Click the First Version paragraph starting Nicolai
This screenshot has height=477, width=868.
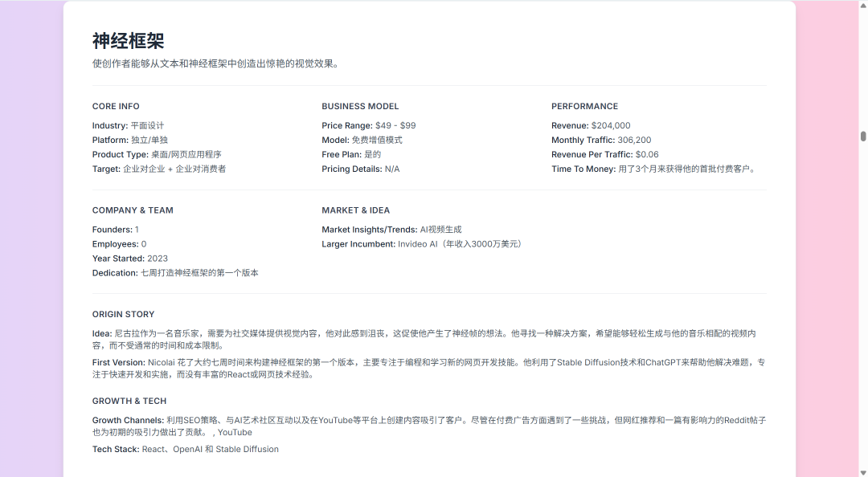[428, 369]
